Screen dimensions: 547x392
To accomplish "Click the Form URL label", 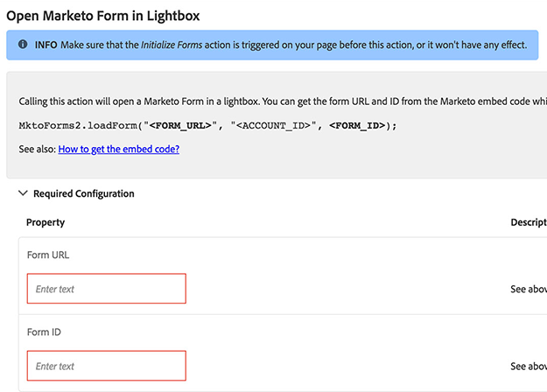I will click(x=48, y=255).
